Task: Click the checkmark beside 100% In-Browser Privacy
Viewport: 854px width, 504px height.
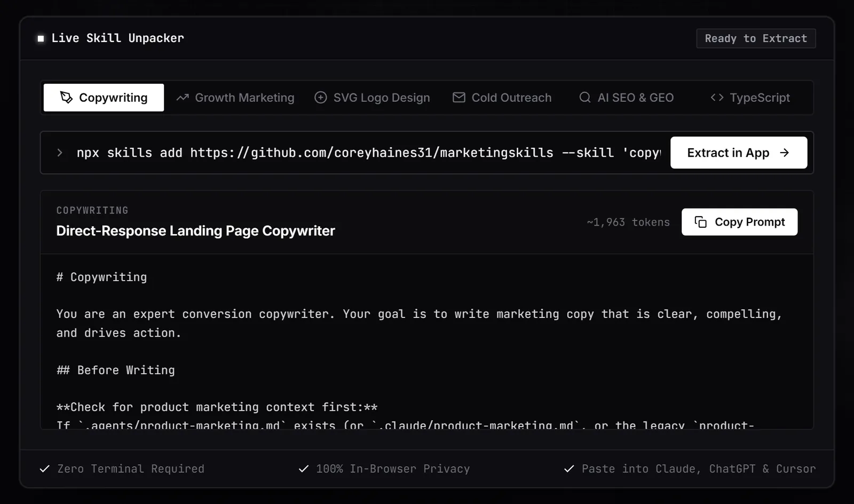Action: 304,469
